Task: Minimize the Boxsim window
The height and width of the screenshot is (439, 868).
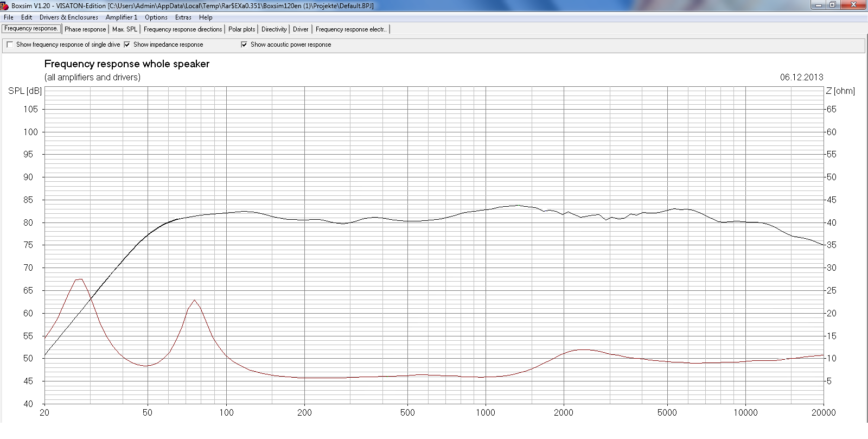Action: 818,5
